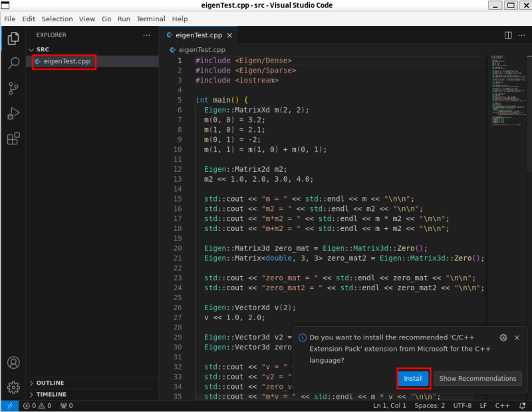
Task: Open notification settings gear icon
Action: click(503, 337)
